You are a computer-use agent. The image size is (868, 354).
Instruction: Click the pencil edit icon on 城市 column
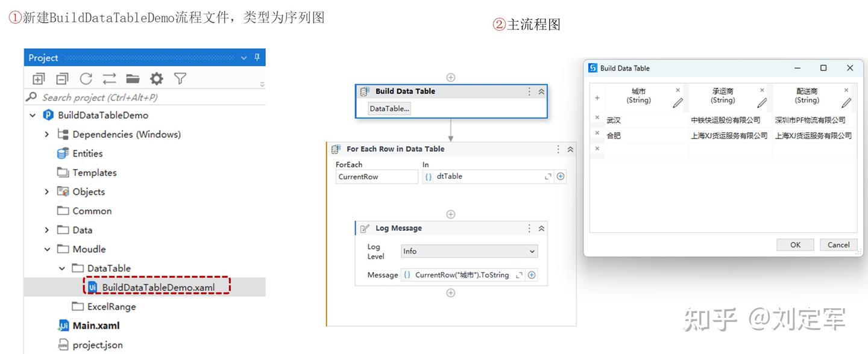tap(678, 102)
